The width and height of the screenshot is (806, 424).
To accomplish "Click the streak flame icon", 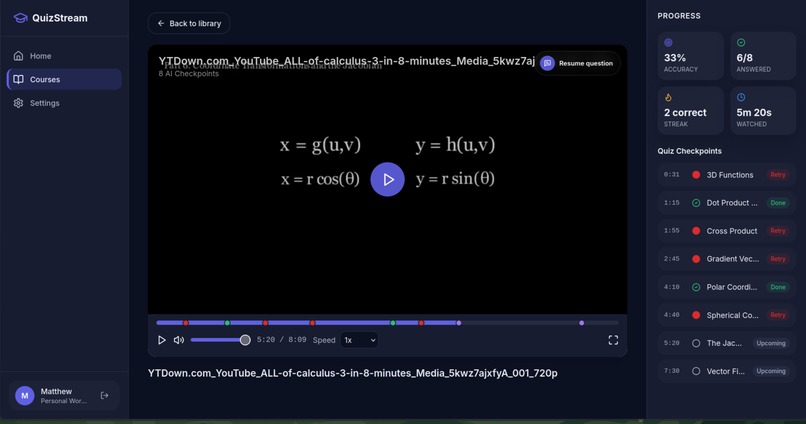I will (x=668, y=97).
